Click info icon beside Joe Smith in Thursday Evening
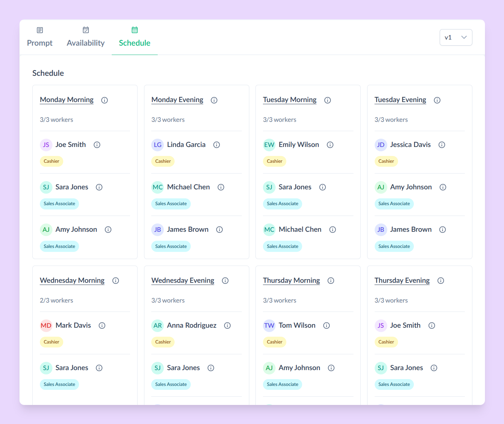504x424 pixels. coord(432,326)
